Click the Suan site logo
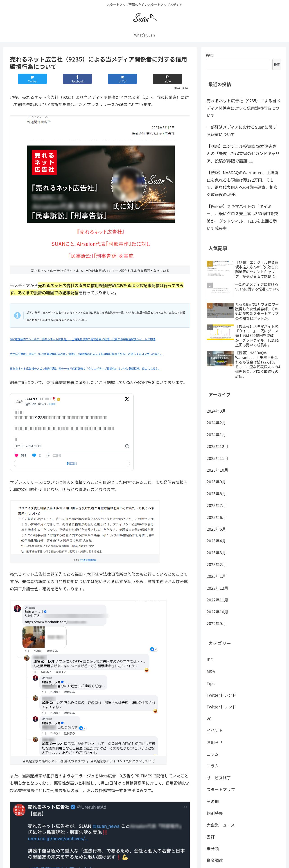The height and width of the screenshot is (868, 289). tap(145, 18)
